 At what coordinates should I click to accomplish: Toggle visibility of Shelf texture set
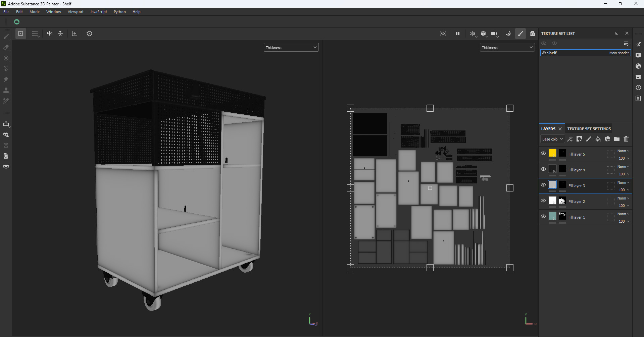click(x=544, y=53)
